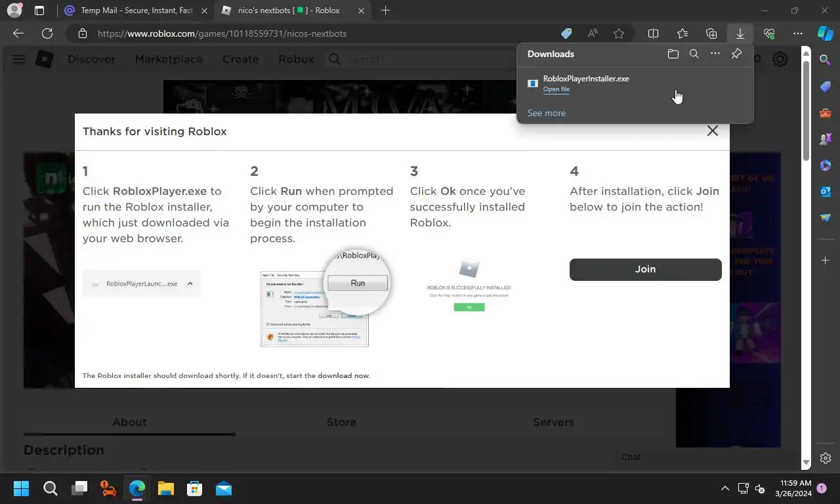Open a new browser tab
This screenshot has height=504, width=840.
point(385,10)
